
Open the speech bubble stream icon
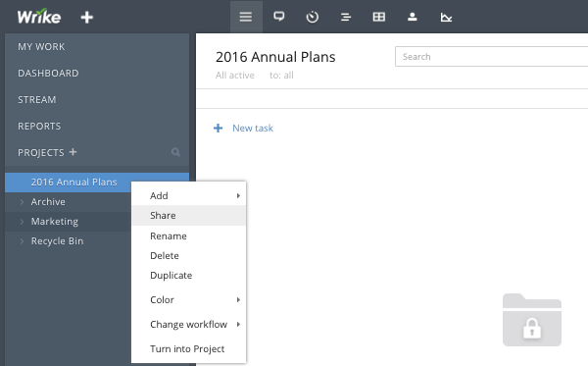279,17
